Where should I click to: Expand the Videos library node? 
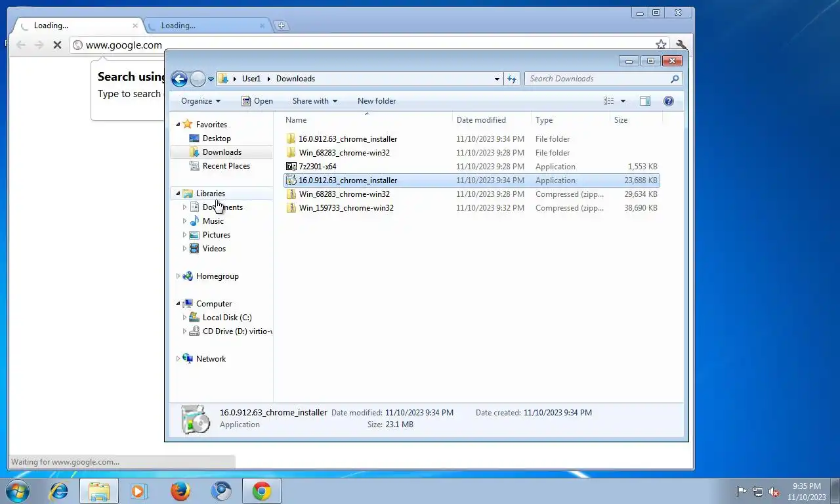[x=184, y=249]
